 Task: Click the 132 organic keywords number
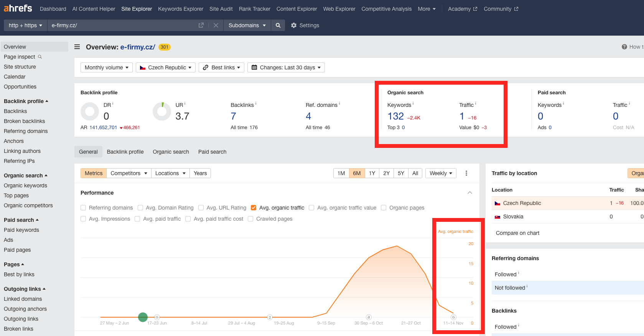[x=395, y=116]
